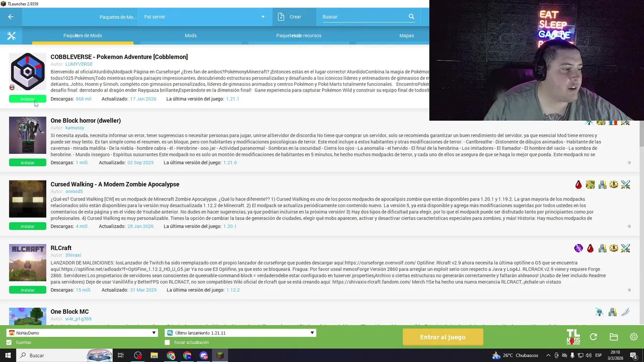Click Cursed Walking blood drop category icon
Image resolution: width=644 pixels, height=362 pixels.
579,185
